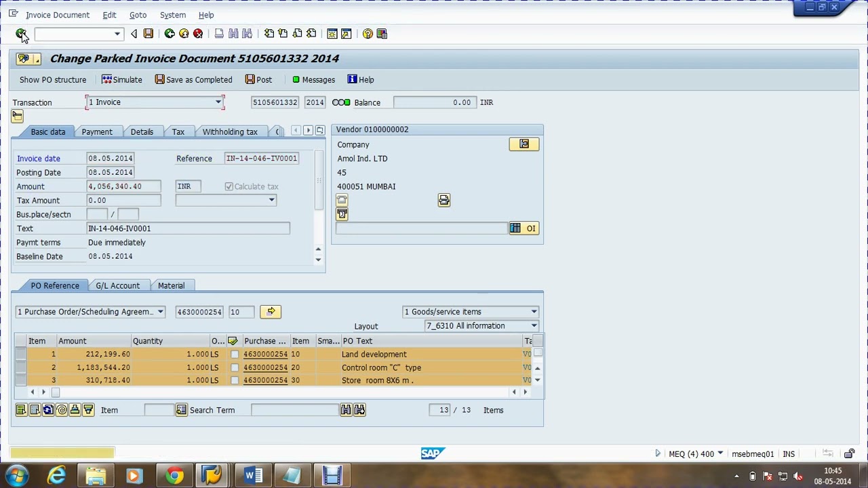Click the yellow question-mark Help icon
This screenshot has height=488, width=868.
coord(368,34)
